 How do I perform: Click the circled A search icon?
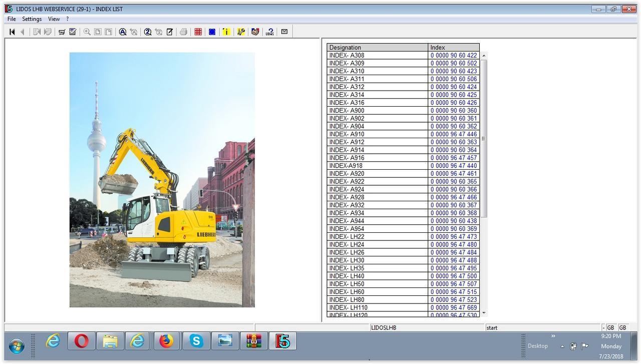pyautogui.click(x=123, y=32)
